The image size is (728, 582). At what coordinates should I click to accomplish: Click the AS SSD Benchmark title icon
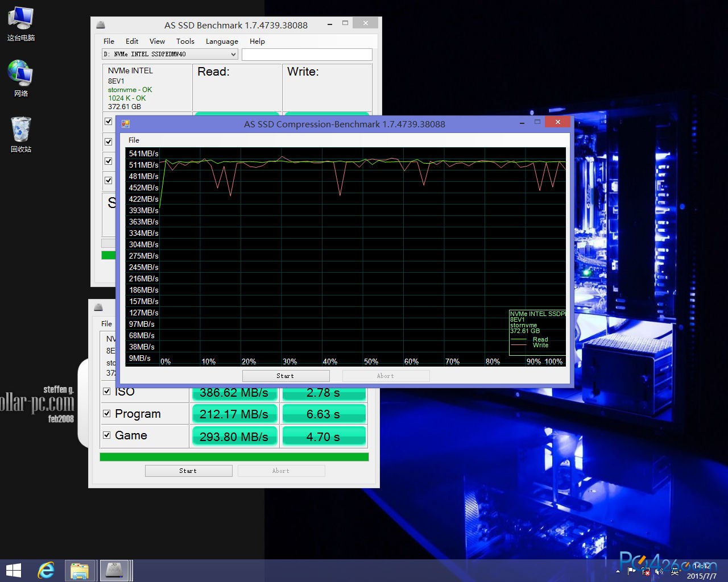(x=101, y=25)
